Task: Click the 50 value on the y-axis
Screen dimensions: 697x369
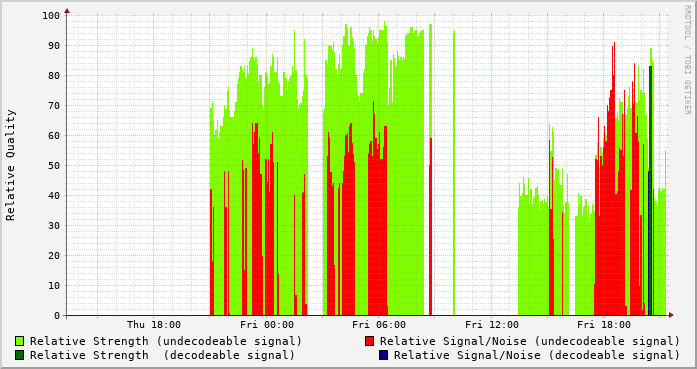Action: pyautogui.click(x=54, y=165)
